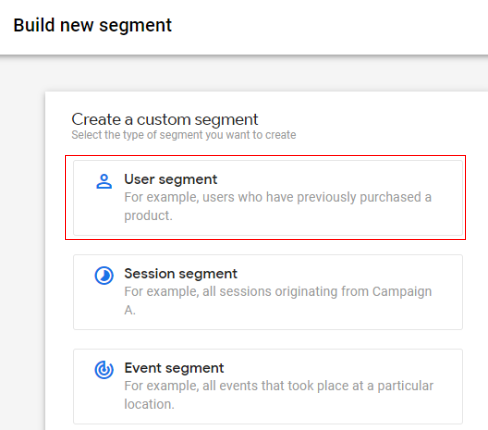This screenshot has width=488, height=430.
Task: Click the 'A.' text in Session segment card
Action: (x=130, y=310)
